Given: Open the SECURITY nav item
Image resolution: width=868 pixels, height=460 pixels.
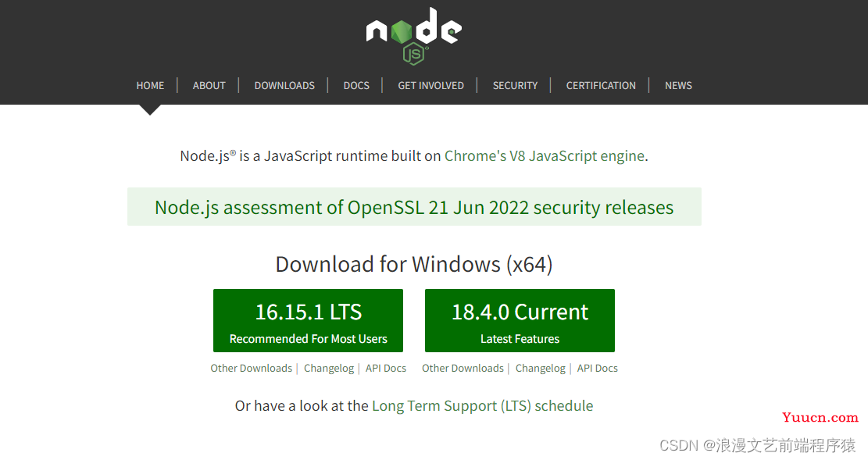Looking at the screenshot, I should 516,86.
